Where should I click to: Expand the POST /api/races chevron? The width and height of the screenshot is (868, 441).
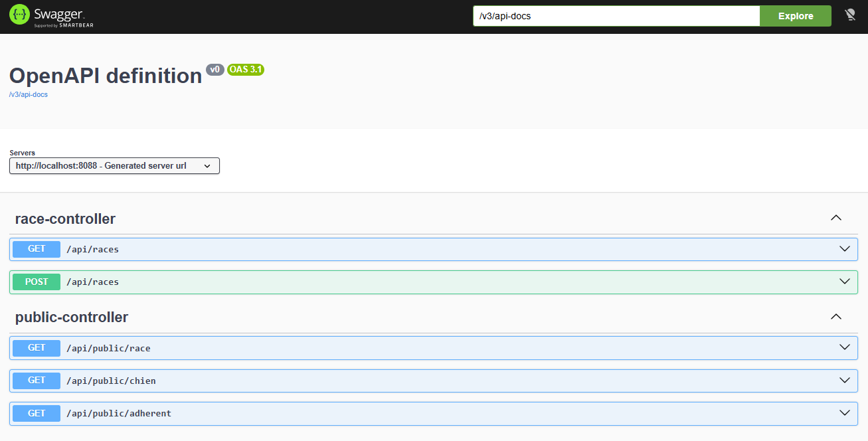point(845,282)
